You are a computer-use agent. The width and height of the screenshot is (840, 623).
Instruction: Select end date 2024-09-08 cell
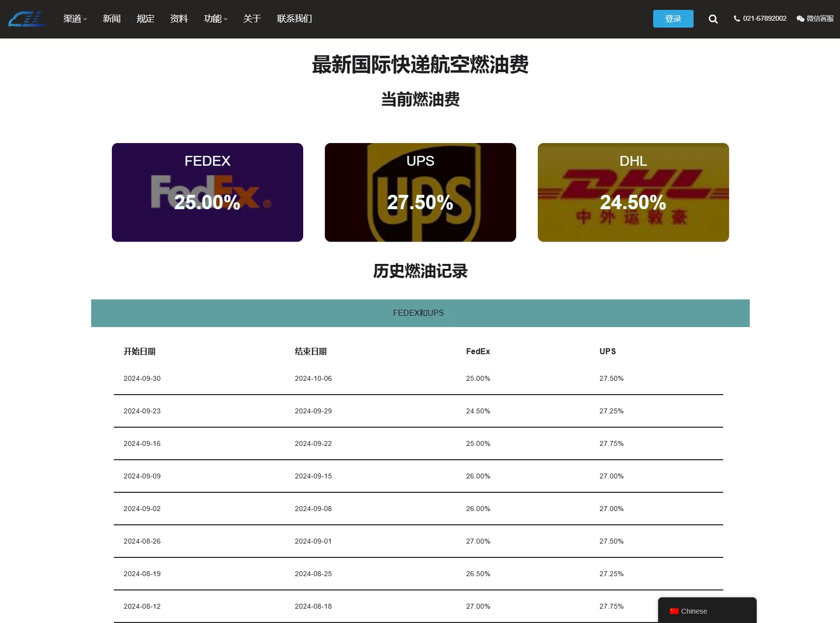[313, 509]
